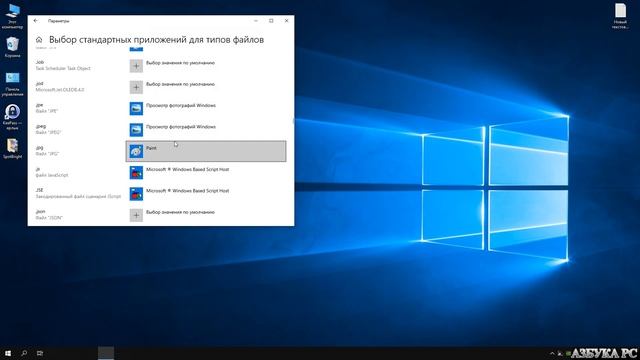Select the .js JavaScript file type label
Viewport: 640px width, 360px height.
click(x=52, y=172)
